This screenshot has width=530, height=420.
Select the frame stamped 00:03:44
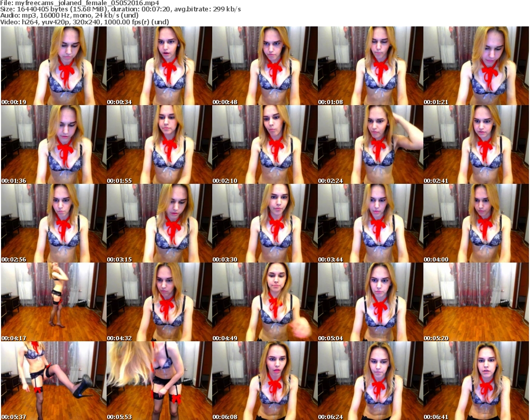tap(371, 223)
